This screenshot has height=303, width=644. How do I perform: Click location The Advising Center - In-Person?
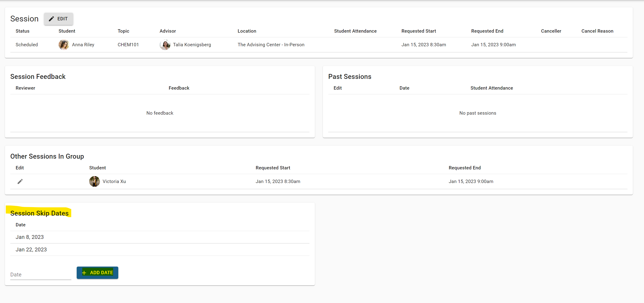271,45
